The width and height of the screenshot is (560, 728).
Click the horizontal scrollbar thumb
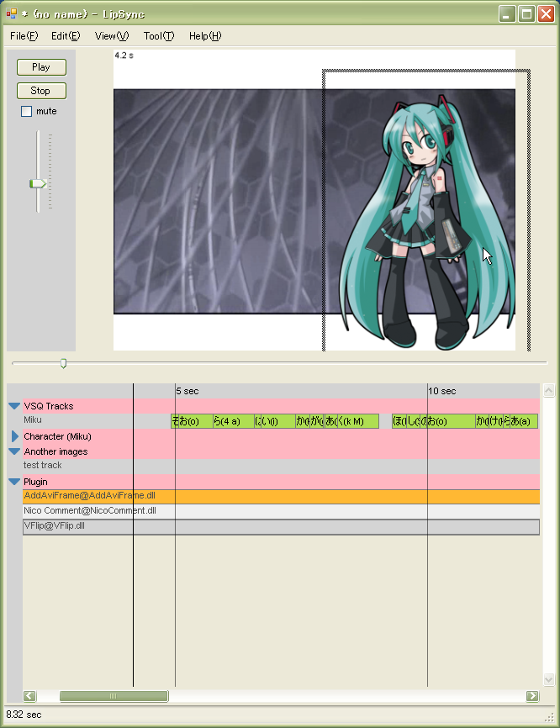click(x=114, y=696)
